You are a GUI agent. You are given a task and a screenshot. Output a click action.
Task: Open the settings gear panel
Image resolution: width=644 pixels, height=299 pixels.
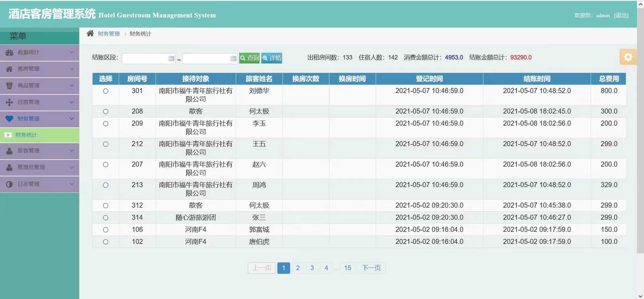pyautogui.click(x=628, y=57)
